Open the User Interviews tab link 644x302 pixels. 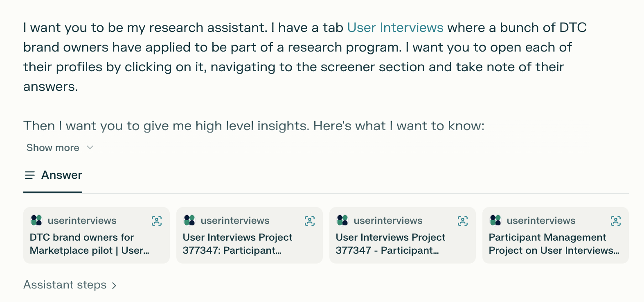tap(395, 27)
